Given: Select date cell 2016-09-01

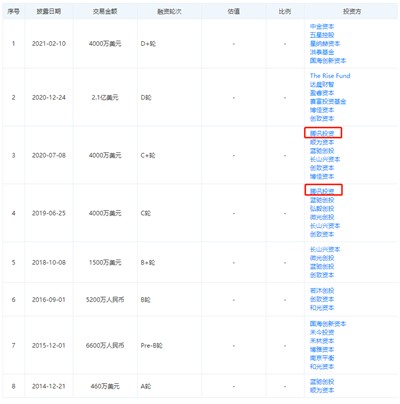Looking at the screenshot, I should click(x=49, y=300).
